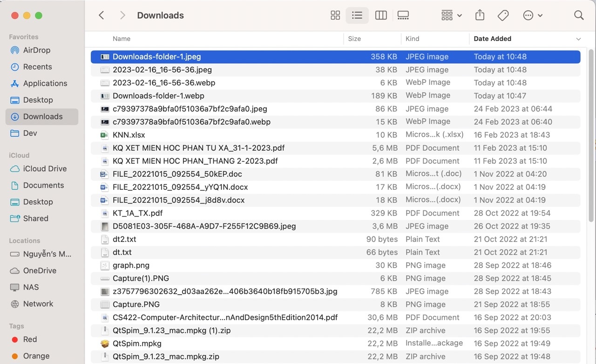
Task: Open OneDrive from the sidebar
Action: [x=40, y=270]
